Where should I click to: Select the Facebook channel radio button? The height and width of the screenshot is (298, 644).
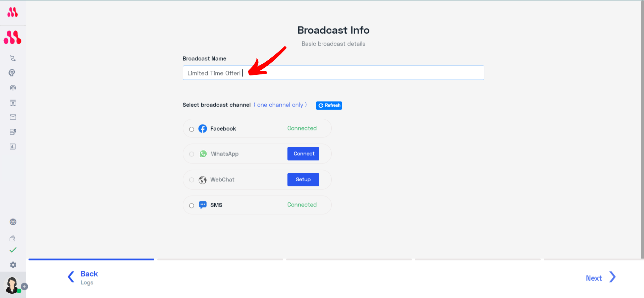click(x=192, y=129)
